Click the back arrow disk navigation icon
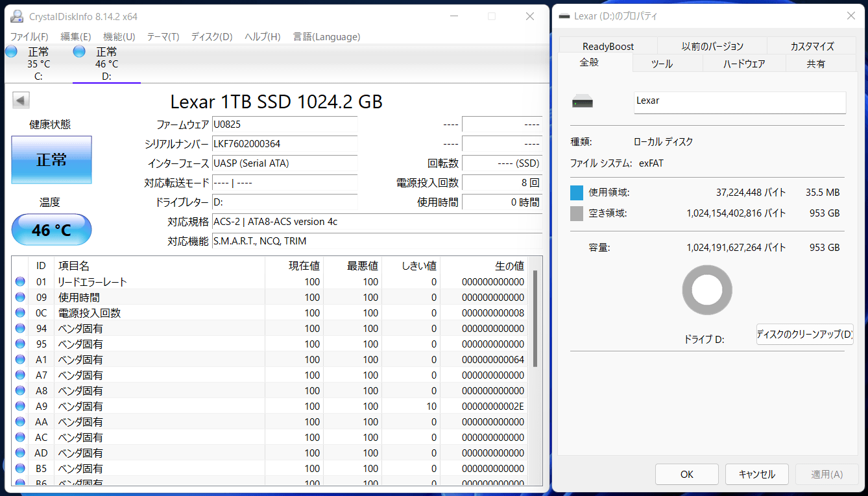 click(21, 100)
